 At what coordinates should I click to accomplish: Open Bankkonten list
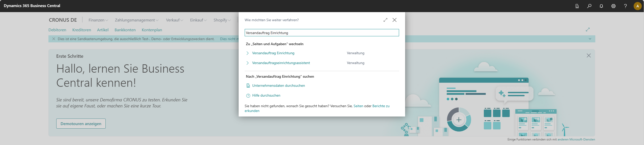pyautogui.click(x=125, y=30)
